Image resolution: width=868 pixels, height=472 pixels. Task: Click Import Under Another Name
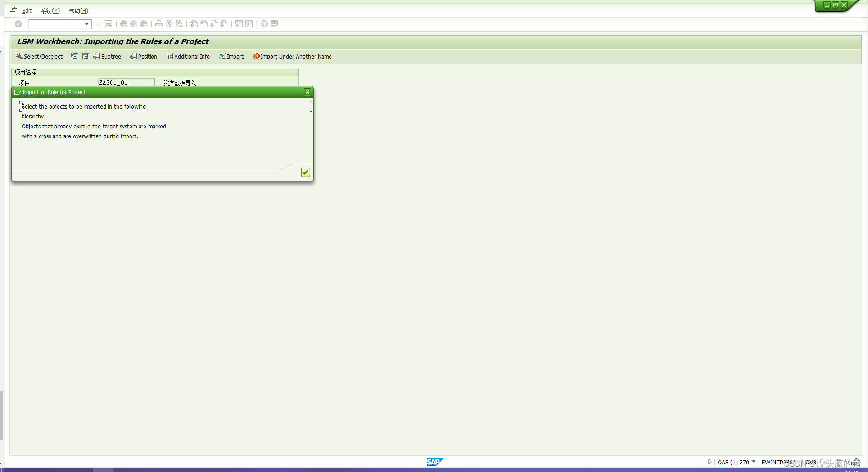292,56
